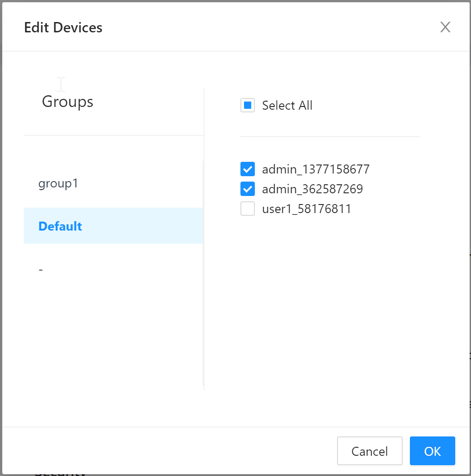Viewport: 471px width, 476px height.
Task: Click the admin_362587269 device name
Action: click(312, 189)
